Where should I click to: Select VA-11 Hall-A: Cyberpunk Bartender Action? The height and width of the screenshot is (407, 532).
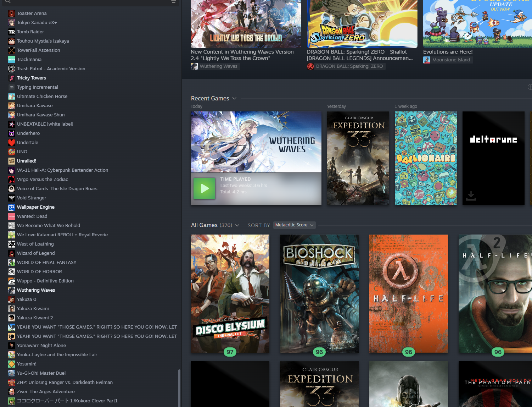click(x=63, y=170)
